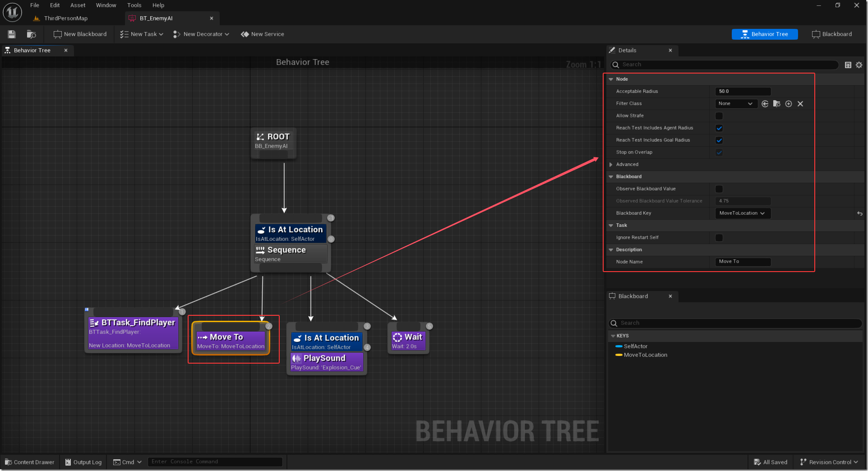This screenshot has width=868, height=471.
Task: Click the Unreal Engine logo icon
Action: pos(12,12)
